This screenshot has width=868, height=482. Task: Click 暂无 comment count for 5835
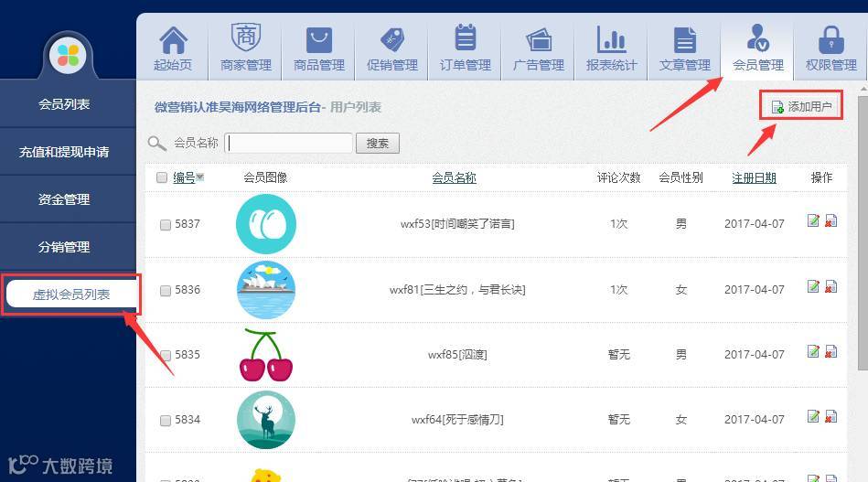(618, 355)
